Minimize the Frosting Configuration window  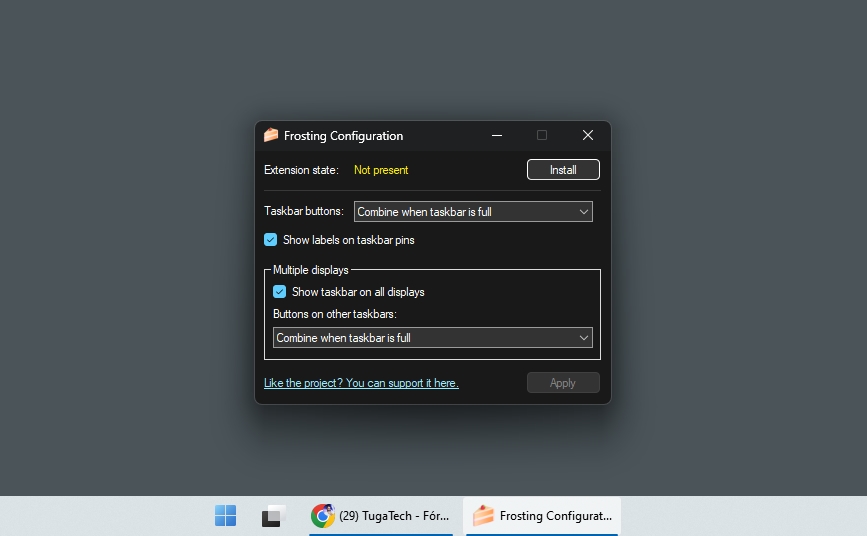(497, 136)
